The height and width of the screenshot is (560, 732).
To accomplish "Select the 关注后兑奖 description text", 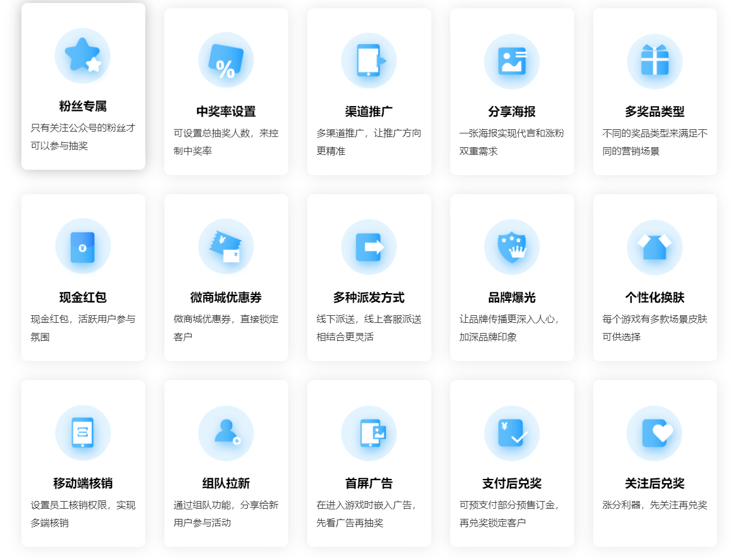I will pyautogui.click(x=655, y=505).
